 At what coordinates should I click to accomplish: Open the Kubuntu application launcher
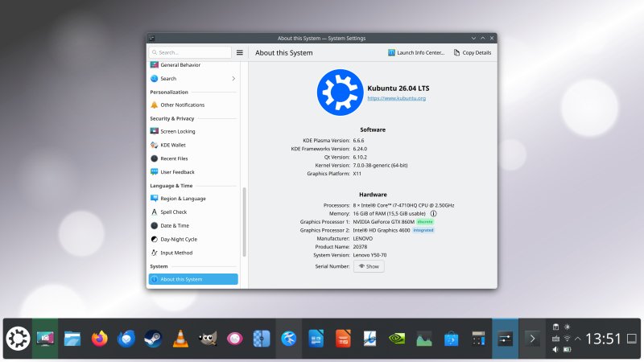point(18,339)
